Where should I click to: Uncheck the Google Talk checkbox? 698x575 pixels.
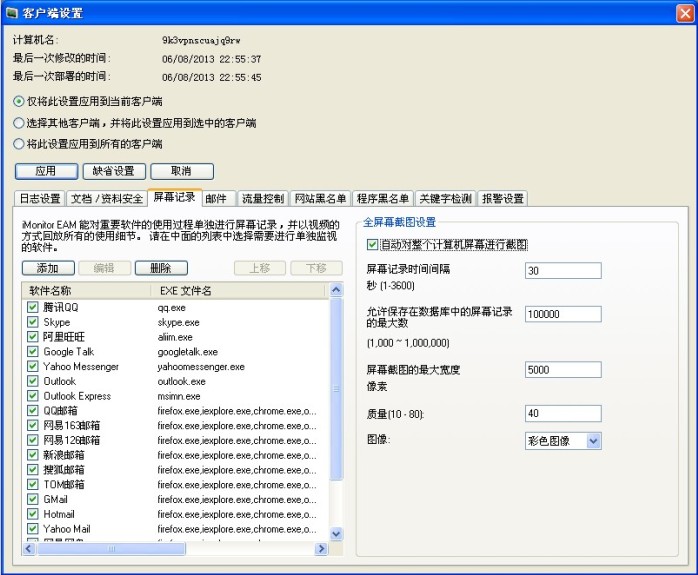click(x=32, y=351)
